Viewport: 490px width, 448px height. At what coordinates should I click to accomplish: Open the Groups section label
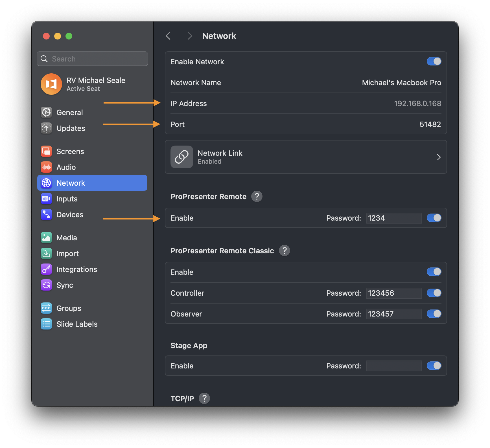[x=69, y=308]
